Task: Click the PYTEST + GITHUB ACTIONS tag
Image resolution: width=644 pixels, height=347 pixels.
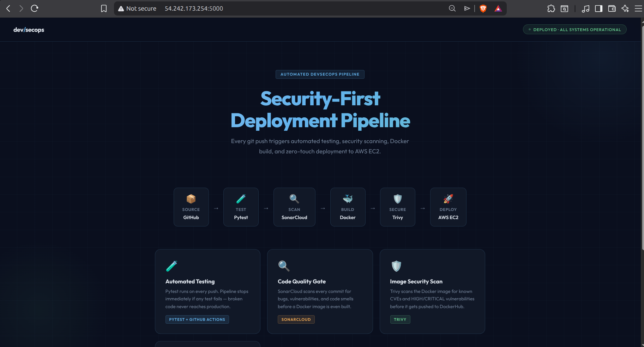Action: (x=197, y=319)
